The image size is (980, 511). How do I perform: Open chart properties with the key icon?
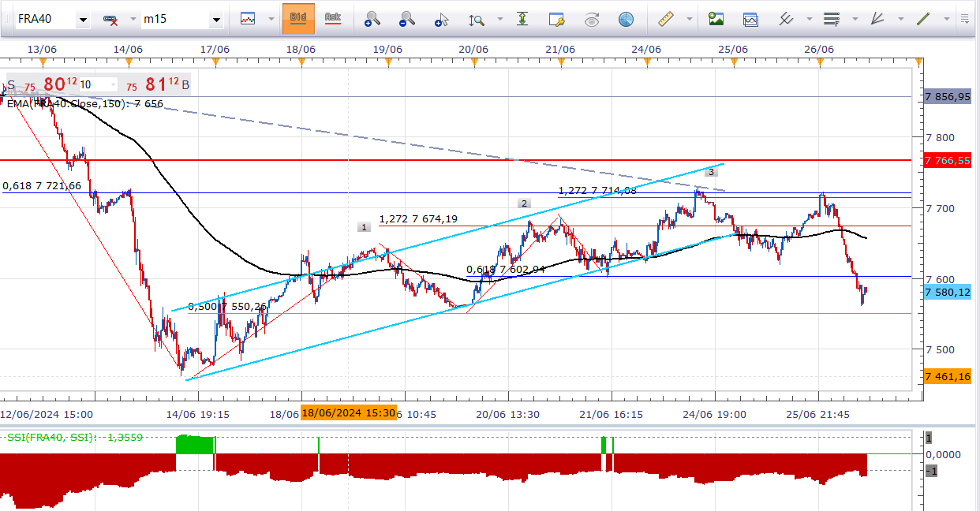click(557, 19)
